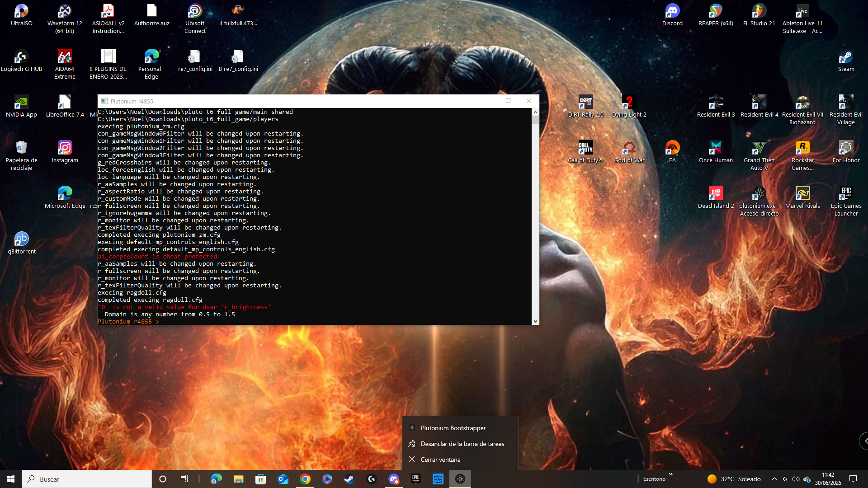Open Call of Duty shortcut
Image resolution: width=868 pixels, height=488 pixels.
coord(585,152)
